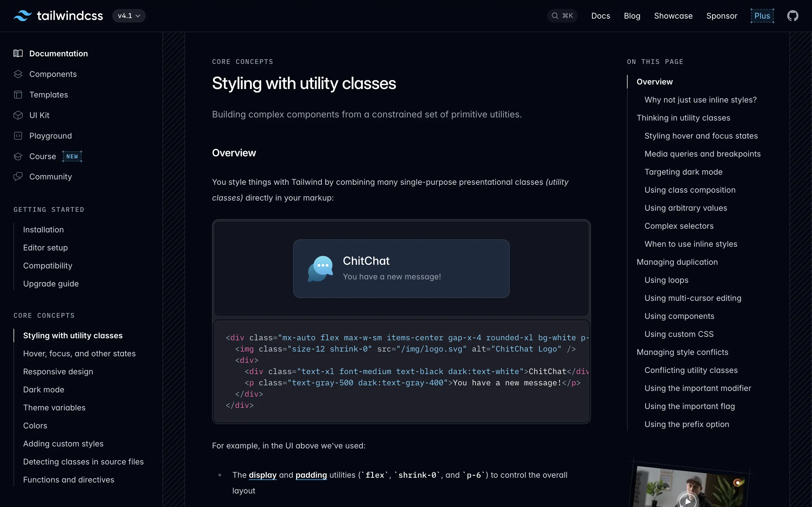Open the v4.1 version dropdown

(x=129, y=16)
